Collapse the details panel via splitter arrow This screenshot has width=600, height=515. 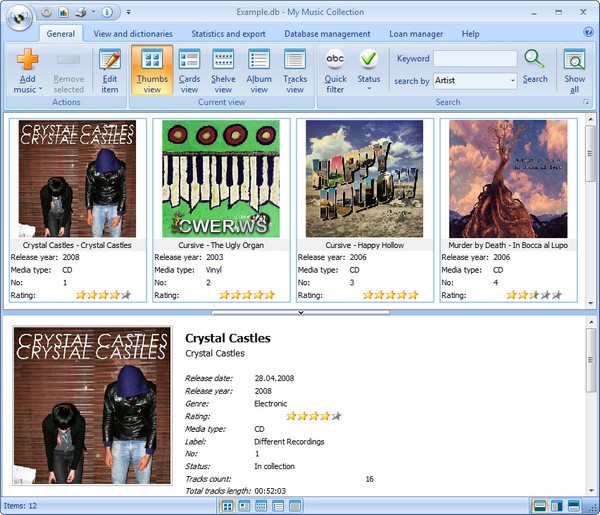(x=301, y=313)
